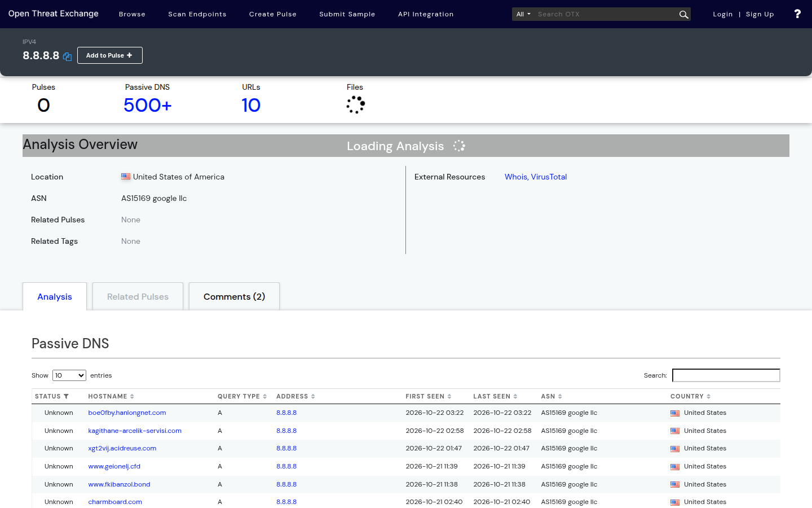Open Submit Sample page
812x508 pixels.
pos(347,14)
